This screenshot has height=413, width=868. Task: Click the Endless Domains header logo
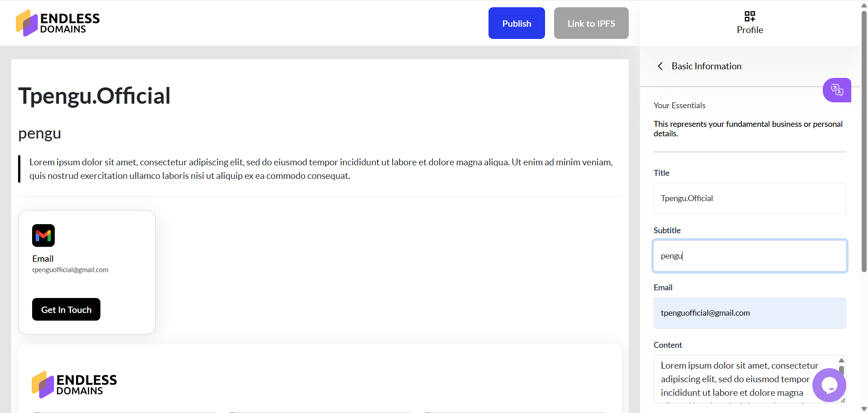(x=58, y=23)
